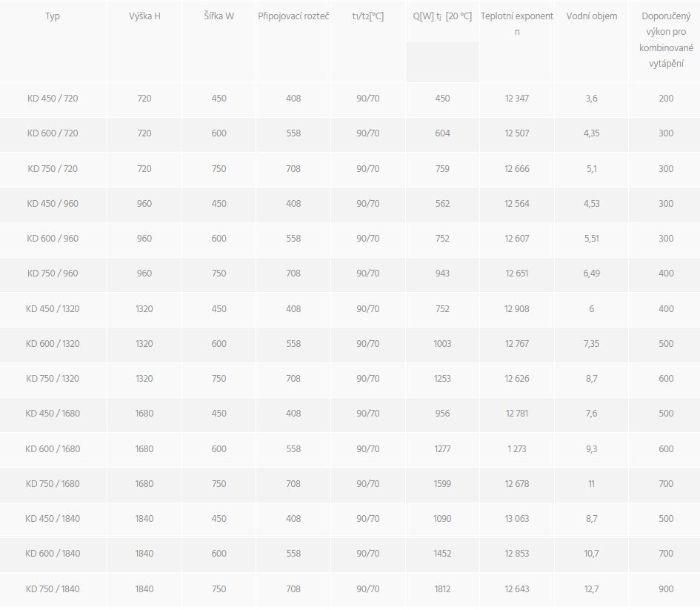Click heat output value 1003

pos(442,344)
